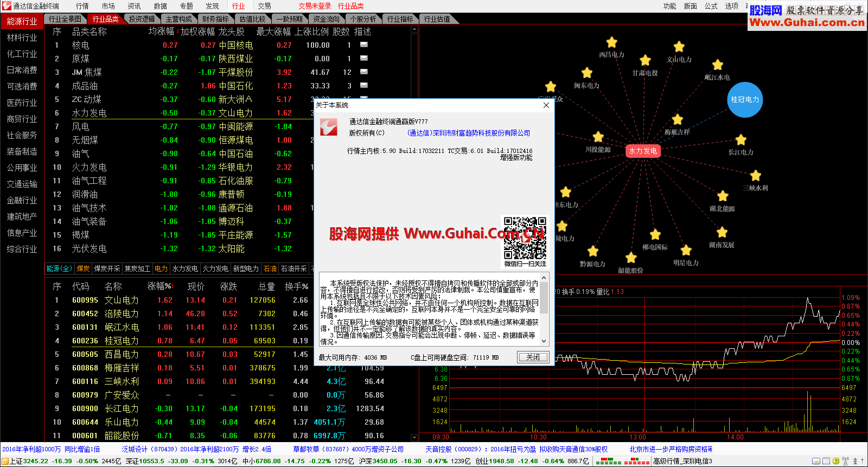The width and height of the screenshot is (868, 467).
Task: Open the message envelope icon for 核电 row
Action: coord(364,44)
